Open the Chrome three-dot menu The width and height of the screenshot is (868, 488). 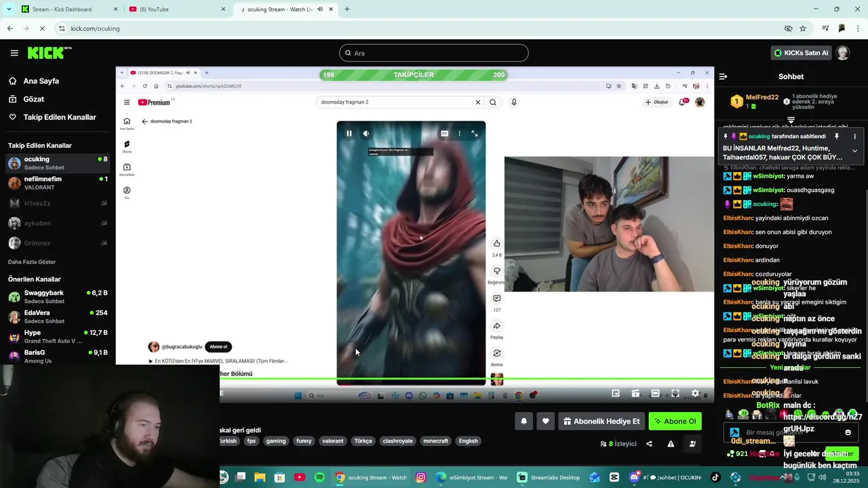pos(859,28)
